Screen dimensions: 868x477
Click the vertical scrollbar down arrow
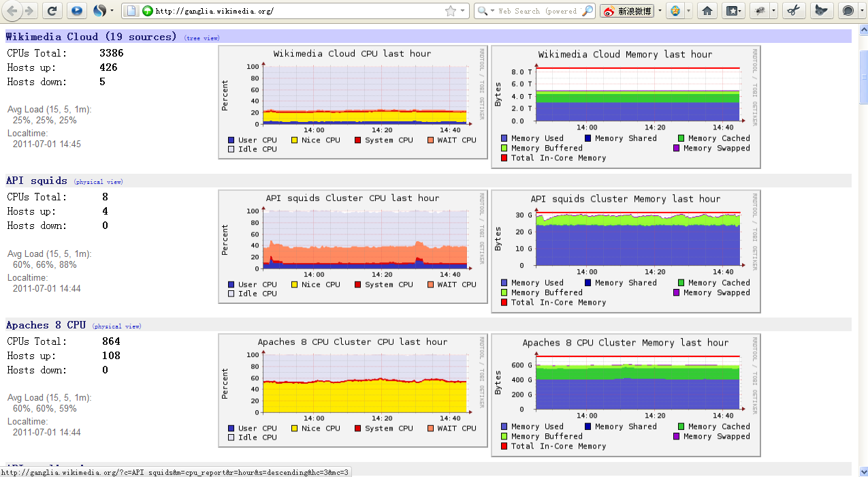pyautogui.click(x=863, y=472)
